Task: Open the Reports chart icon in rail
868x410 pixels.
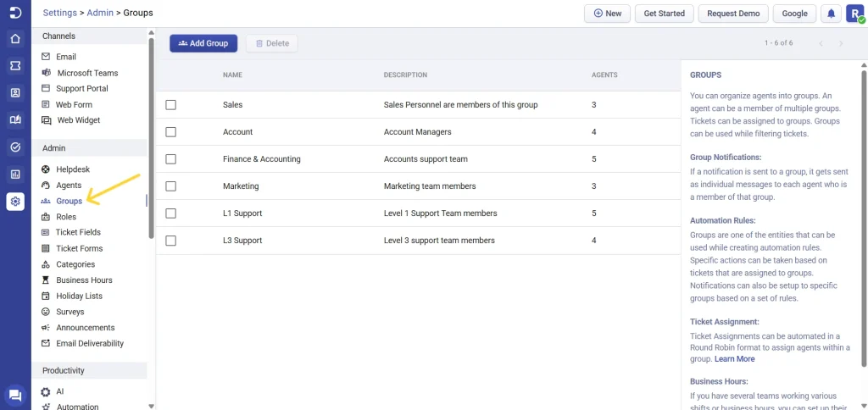Action: 15,175
